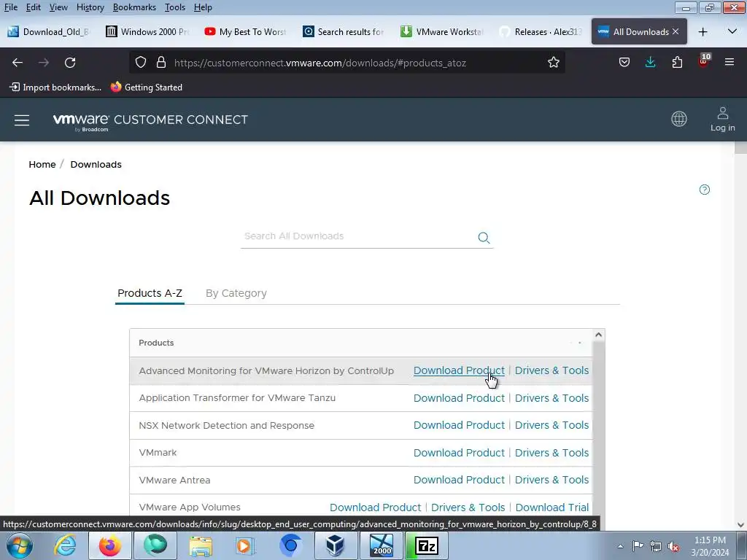Switch to the Search results for tab
This screenshot has width=747, height=560.
click(344, 32)
